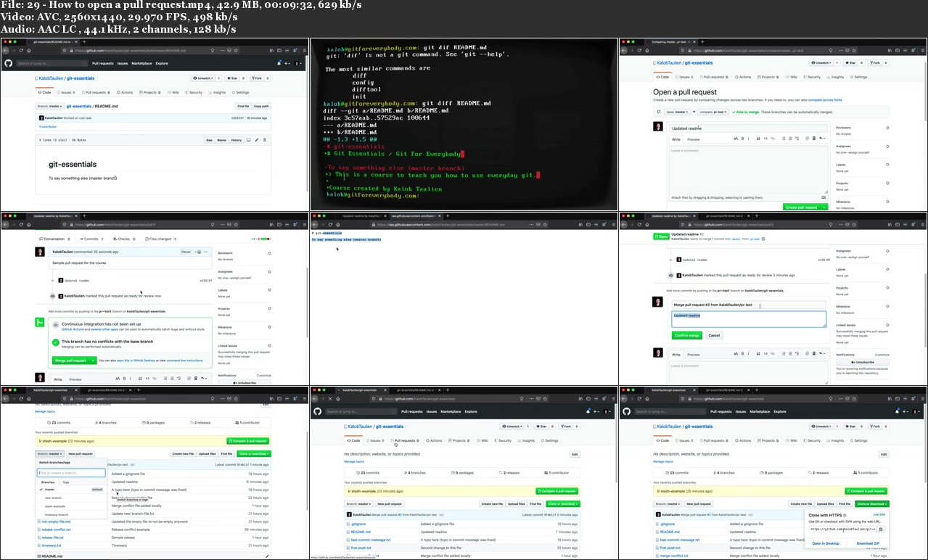Click 1 contributor link in README.md file view frame
928x560 pixels.
(x=47, y=126)
